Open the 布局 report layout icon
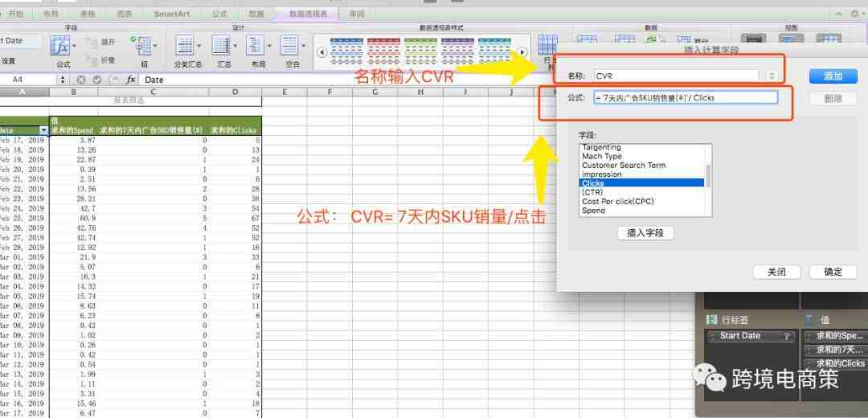Viewport: 868px width, 418px height. tap(256, 45)
